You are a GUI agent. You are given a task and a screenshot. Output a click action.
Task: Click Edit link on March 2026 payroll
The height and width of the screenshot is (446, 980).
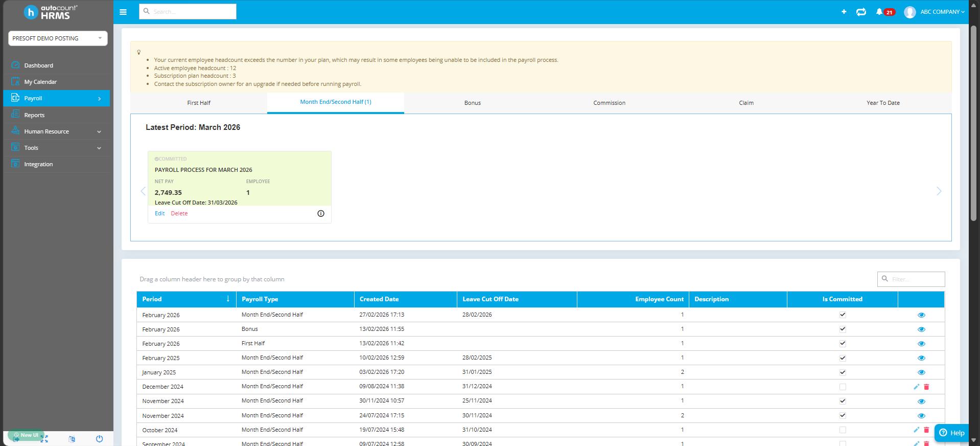(x=160, y=213)
